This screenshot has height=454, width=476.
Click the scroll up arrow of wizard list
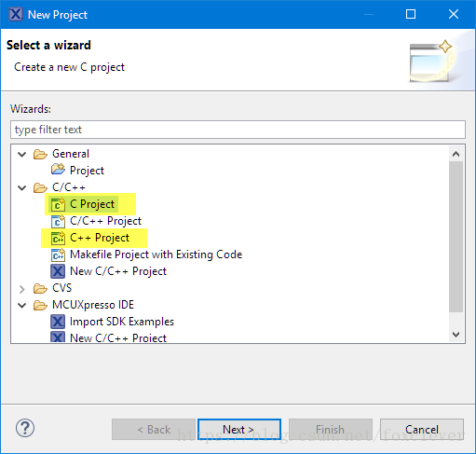point(456,154)
